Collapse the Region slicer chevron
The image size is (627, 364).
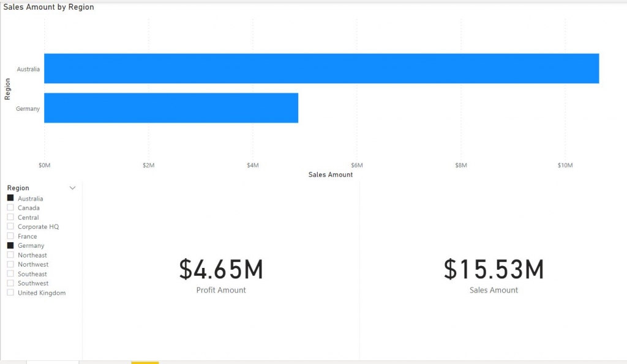pyautogui.click(x=73, y=188)
